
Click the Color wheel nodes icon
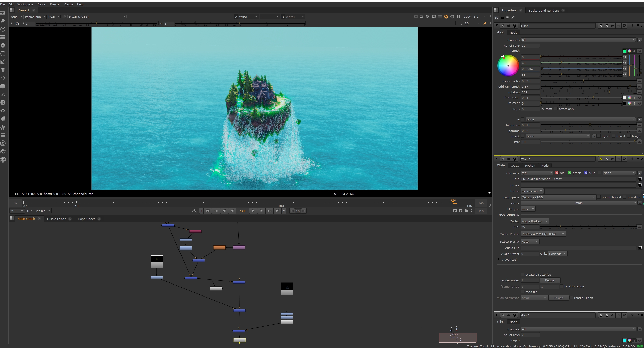pyautogui.click(x=3, y=45)
